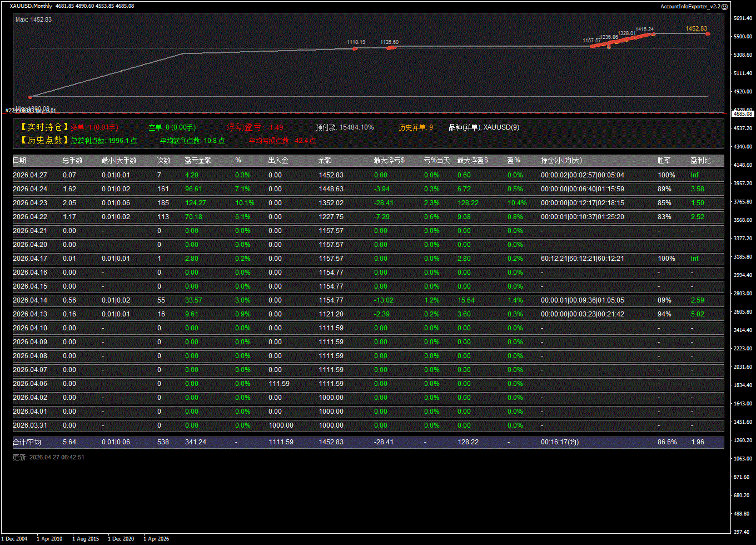The width and height of the screenshot is (756, 545).
Task: Click the 1 Apr 2026 time axis label
Action: (x=156, y=538)
